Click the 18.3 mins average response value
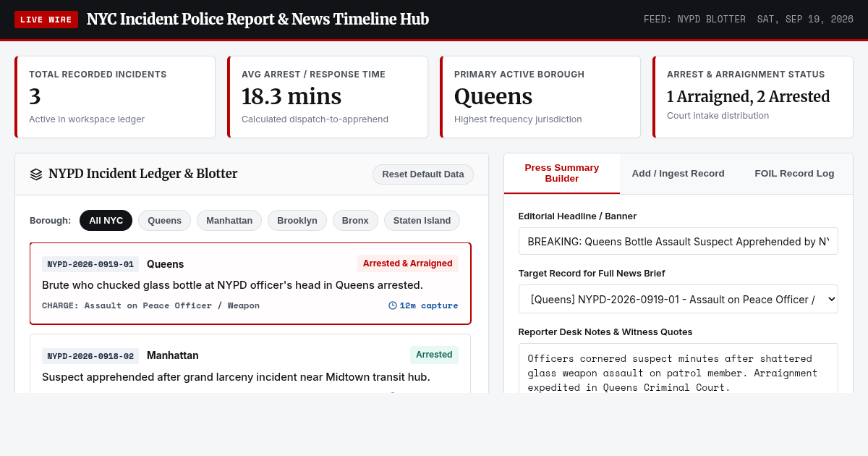This screenshot has height=456, width=868. [292, 96]
